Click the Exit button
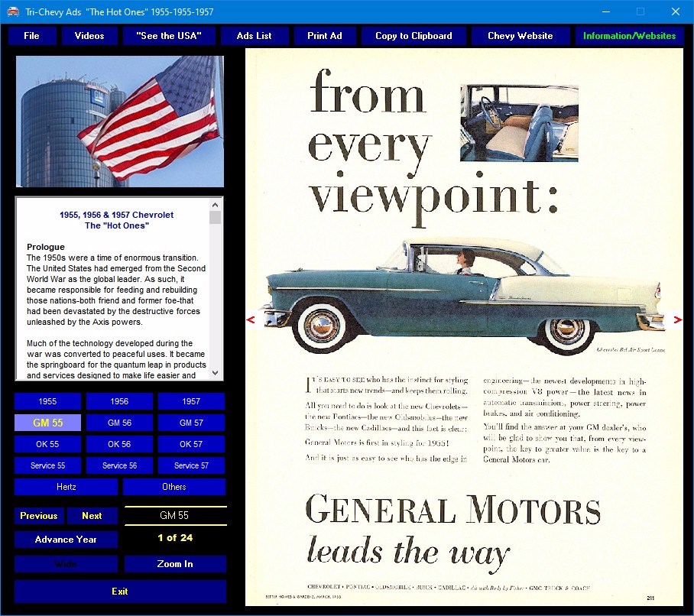 [x=120, y=592]
